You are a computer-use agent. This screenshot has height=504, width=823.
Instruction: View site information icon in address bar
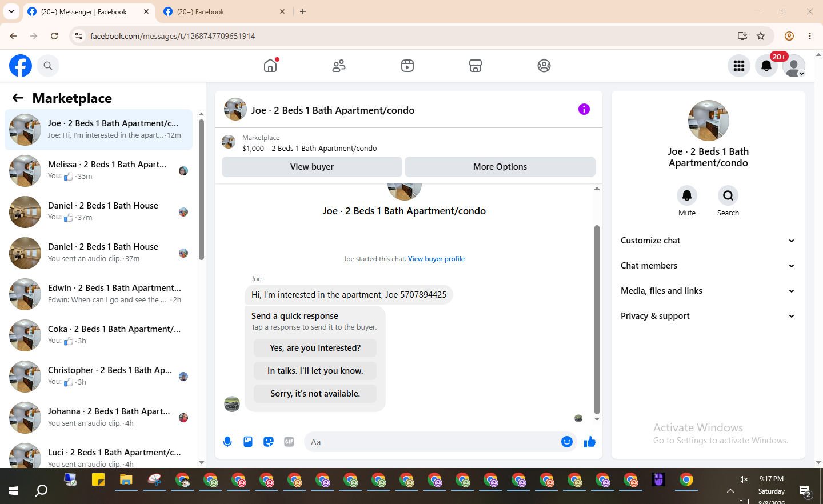pos(79,36)
